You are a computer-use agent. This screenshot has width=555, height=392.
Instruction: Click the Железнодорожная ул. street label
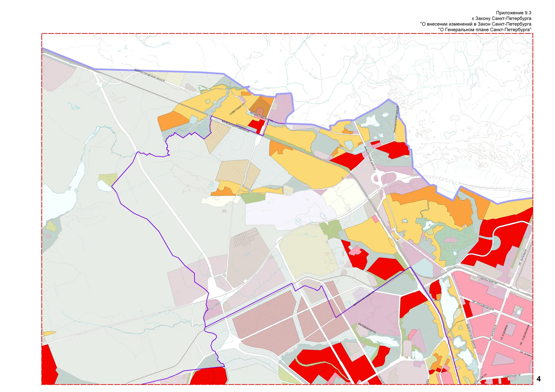(235, 127)
